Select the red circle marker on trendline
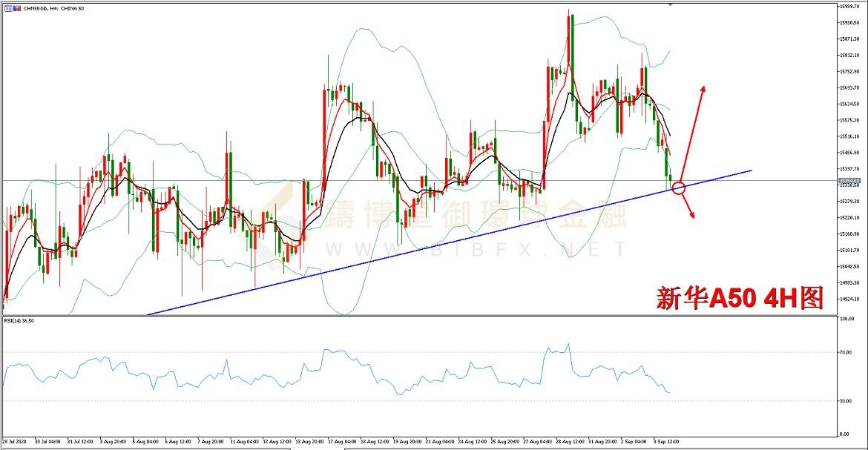This screenshot has width=868, height=450. point(678,188)
